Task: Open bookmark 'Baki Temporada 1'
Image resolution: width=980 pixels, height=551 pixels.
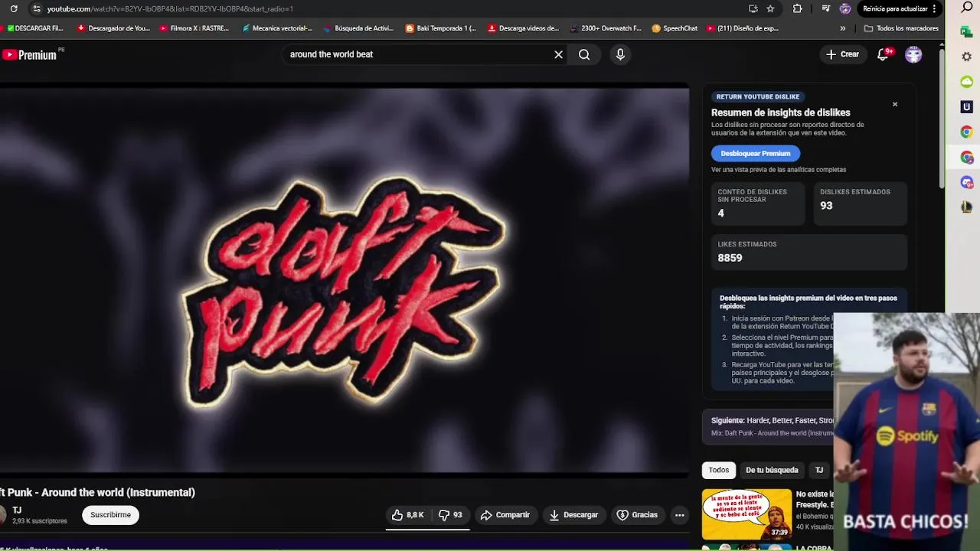Action: click(440, 28)
